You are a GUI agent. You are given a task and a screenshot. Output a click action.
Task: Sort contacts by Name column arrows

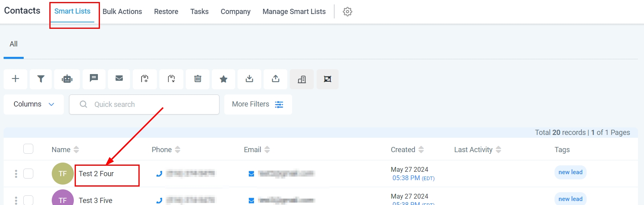tap(76, 150)
